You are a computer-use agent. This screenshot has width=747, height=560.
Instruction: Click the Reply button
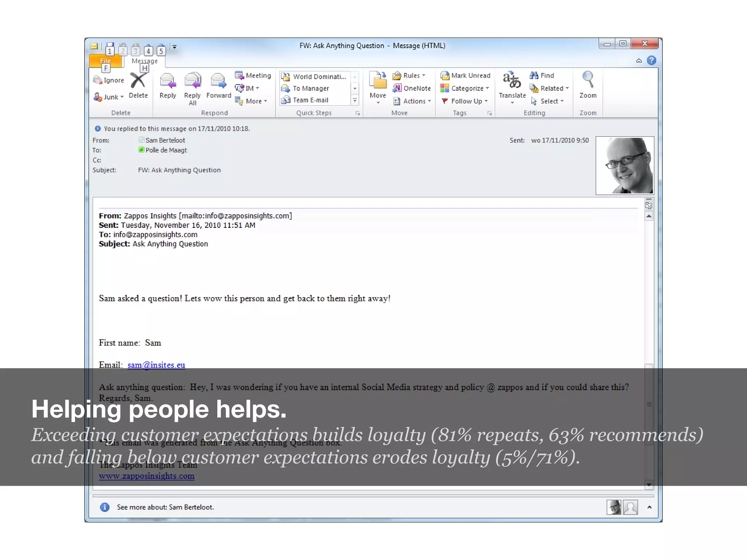(168, 86)
